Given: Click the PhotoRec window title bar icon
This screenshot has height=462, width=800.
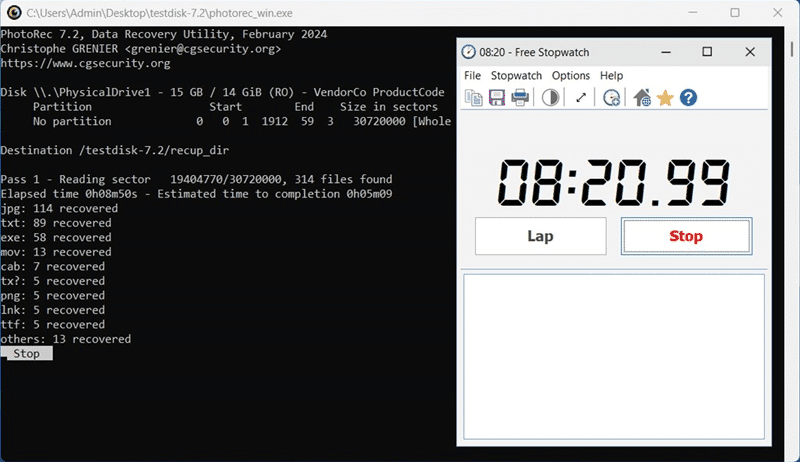Looking at the screenshot, I should (14, 13).
